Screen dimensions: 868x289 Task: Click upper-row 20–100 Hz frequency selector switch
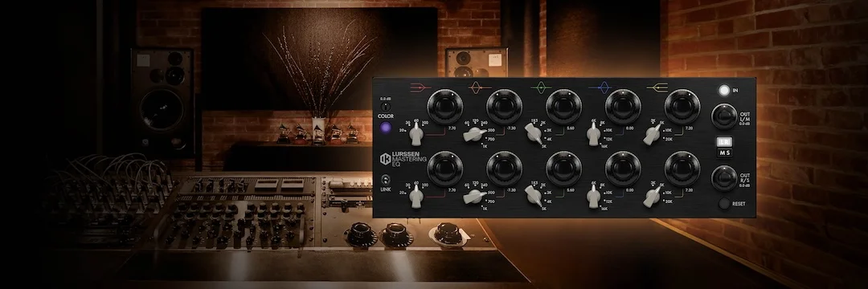417,134
